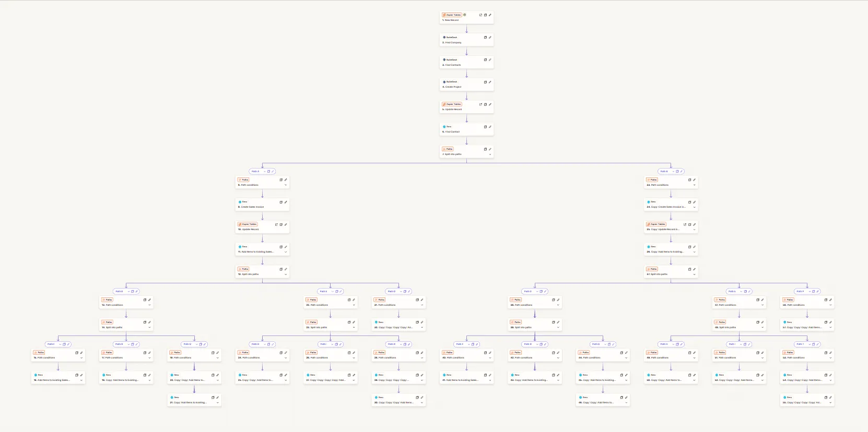Expand step 12 Split into paths chevron

286,274
